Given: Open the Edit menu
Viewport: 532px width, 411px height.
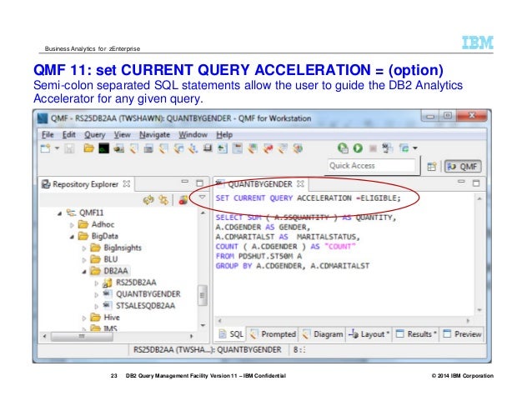Looking at the screenshot, I should [x=69, y=134].
